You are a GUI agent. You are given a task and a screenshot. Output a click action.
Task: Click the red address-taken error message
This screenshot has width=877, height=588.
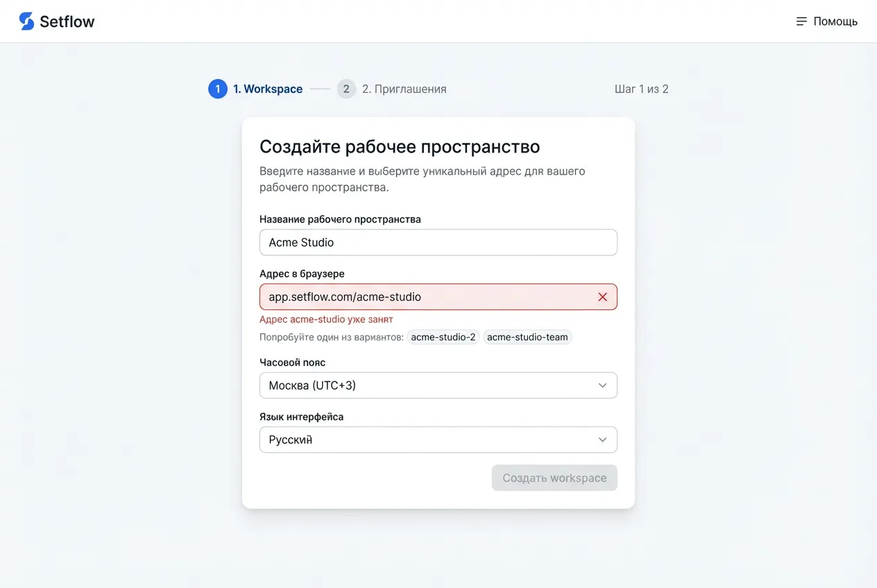(326, 319)
